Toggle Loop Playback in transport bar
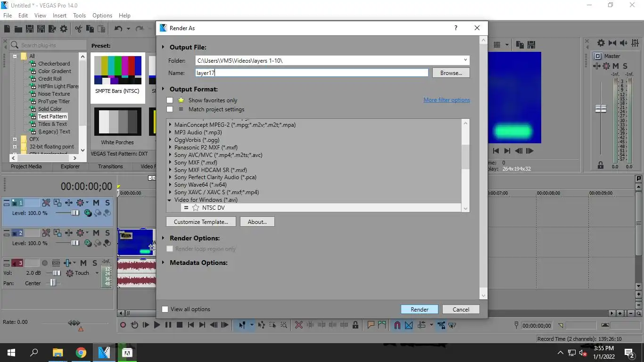The height and width of the screenshot is (362, 644). [x=134, y=325]
